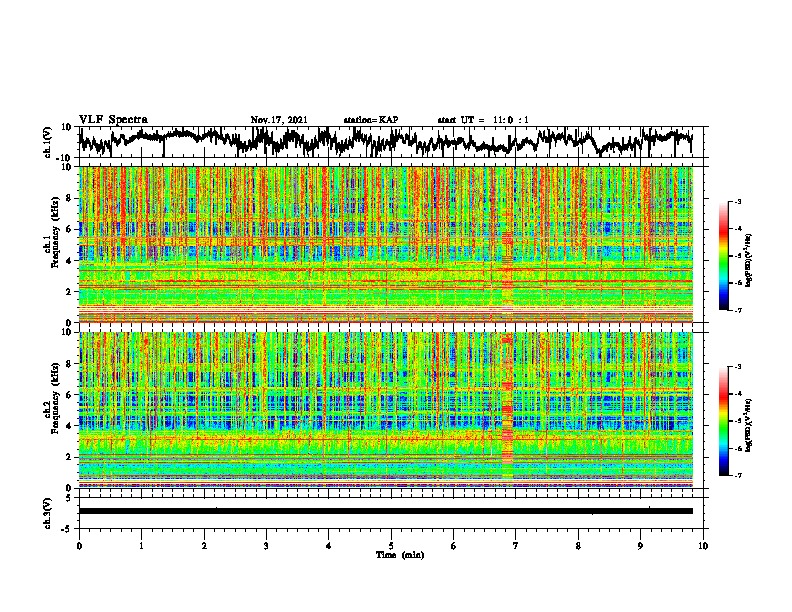The height and width of the screenshot is (612, 792).
Task: Click the "10" tick on the time axis
Action: click(703, 546)
